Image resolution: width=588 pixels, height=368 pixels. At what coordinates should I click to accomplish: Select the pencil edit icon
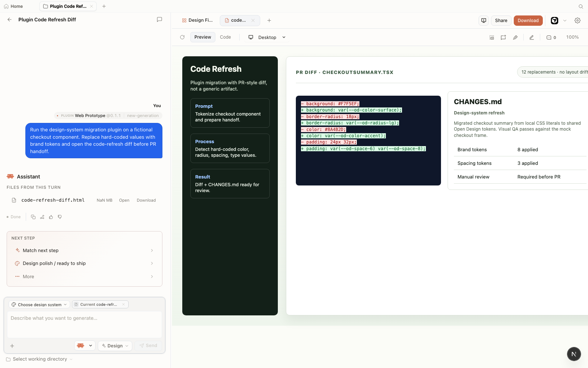pyautogui.click(x=531, y=38)
